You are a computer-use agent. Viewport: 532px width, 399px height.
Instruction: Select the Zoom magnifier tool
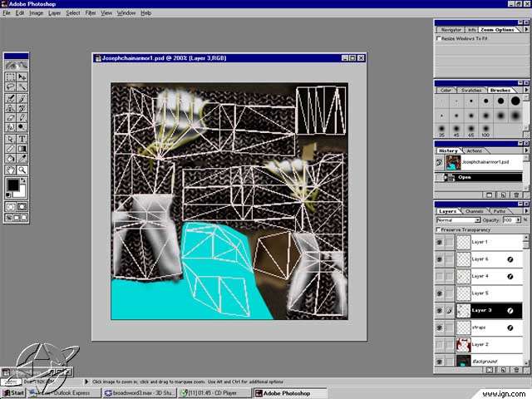[x=22, y=170]
